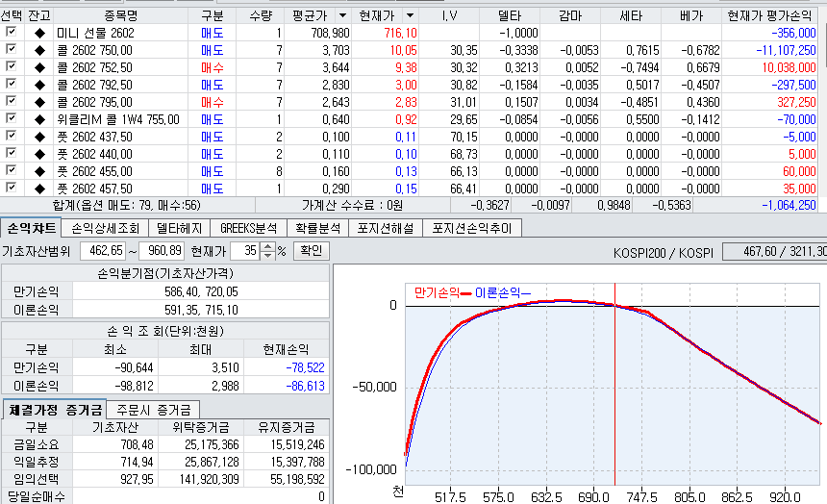Image resolution: width=827 pixels, height=504 pixels.
Task: Click the upper bound field 960.89
Action: (162, 251)
